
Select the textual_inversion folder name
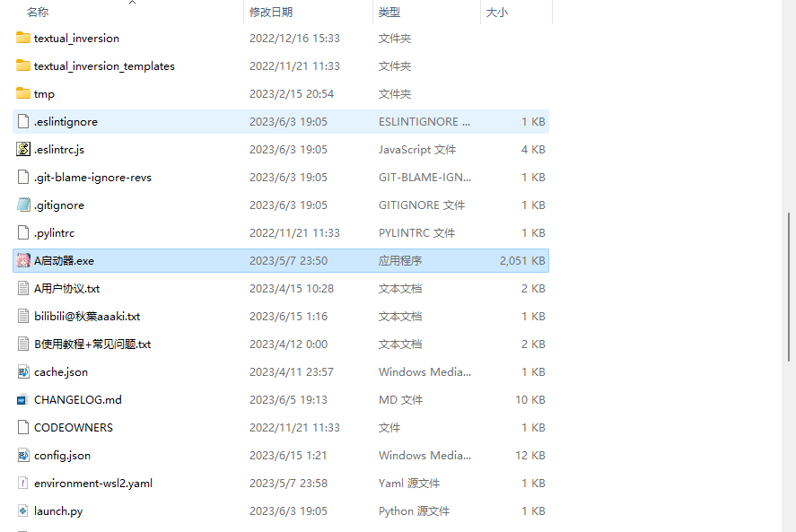click(76, 38)
